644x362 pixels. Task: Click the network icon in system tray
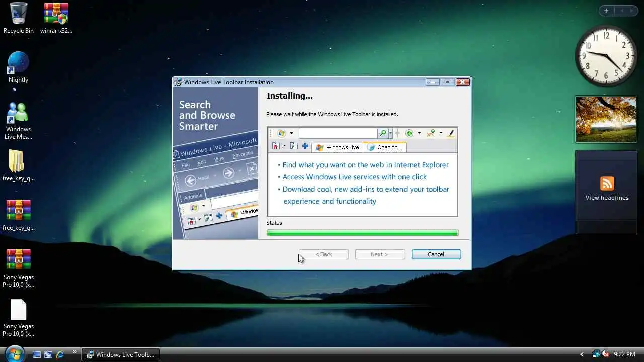click(x=596, y=354)
